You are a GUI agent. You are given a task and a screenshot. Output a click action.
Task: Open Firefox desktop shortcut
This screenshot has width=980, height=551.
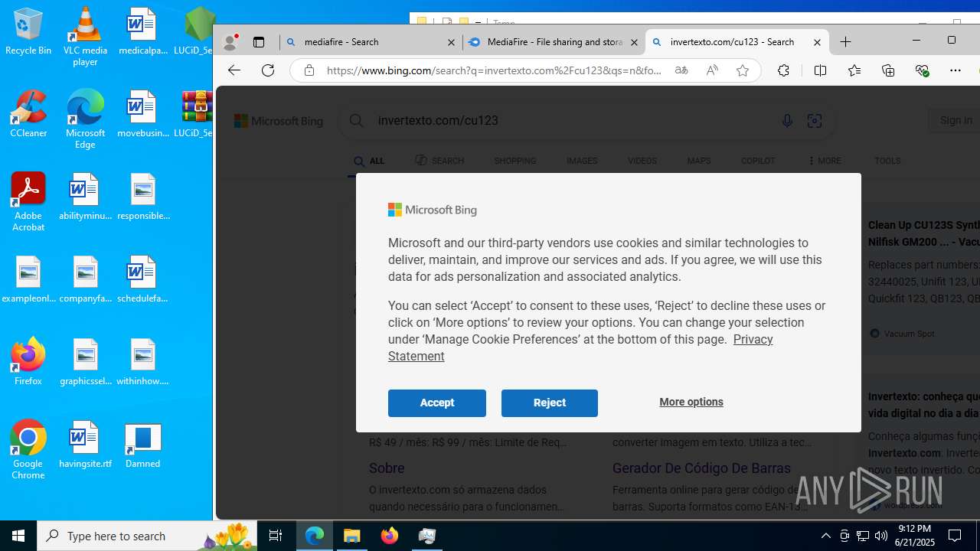tap(28, 361)
